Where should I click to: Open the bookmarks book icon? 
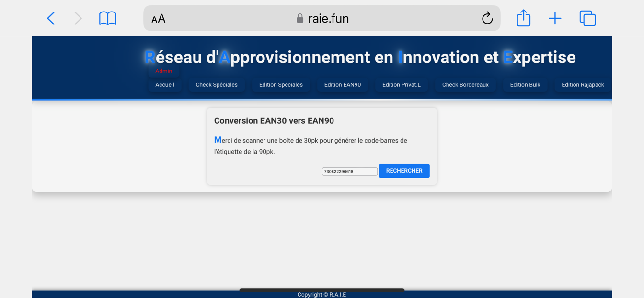[107, 18]
